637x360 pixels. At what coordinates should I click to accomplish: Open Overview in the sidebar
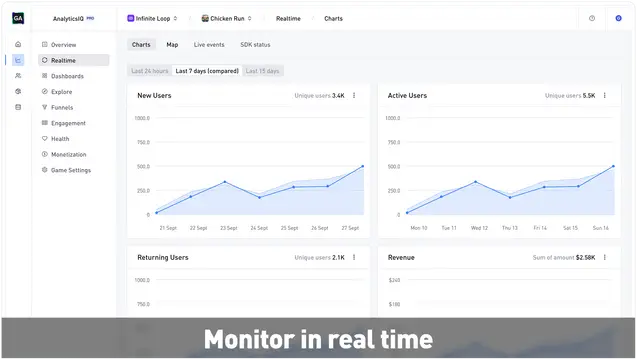74,45
